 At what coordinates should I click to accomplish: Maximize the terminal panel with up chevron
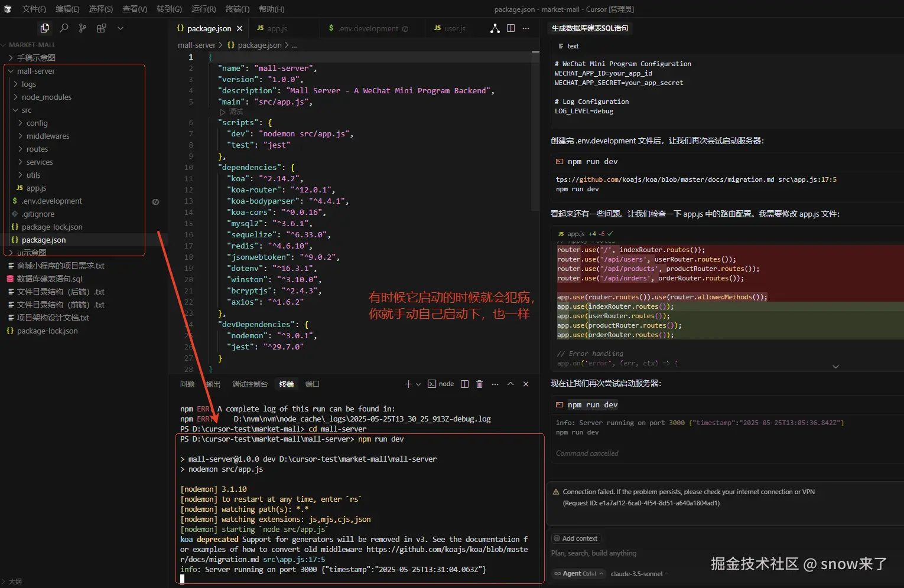tap(510, 384)
